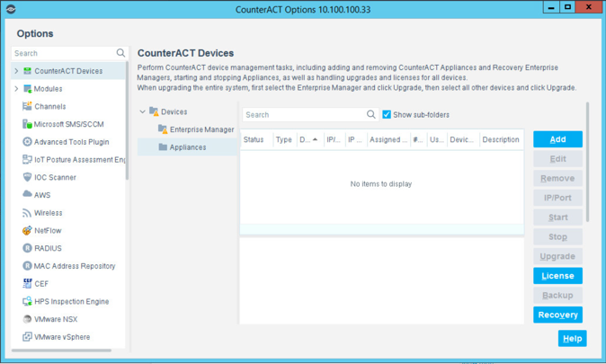
Task: Click the Type column header
Action: point(284,139)
